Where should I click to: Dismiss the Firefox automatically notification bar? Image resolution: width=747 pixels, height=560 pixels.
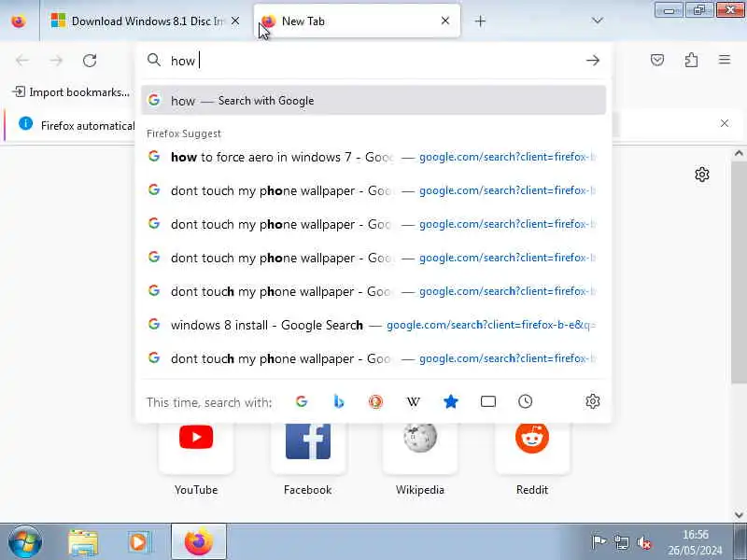click(725, 123)
